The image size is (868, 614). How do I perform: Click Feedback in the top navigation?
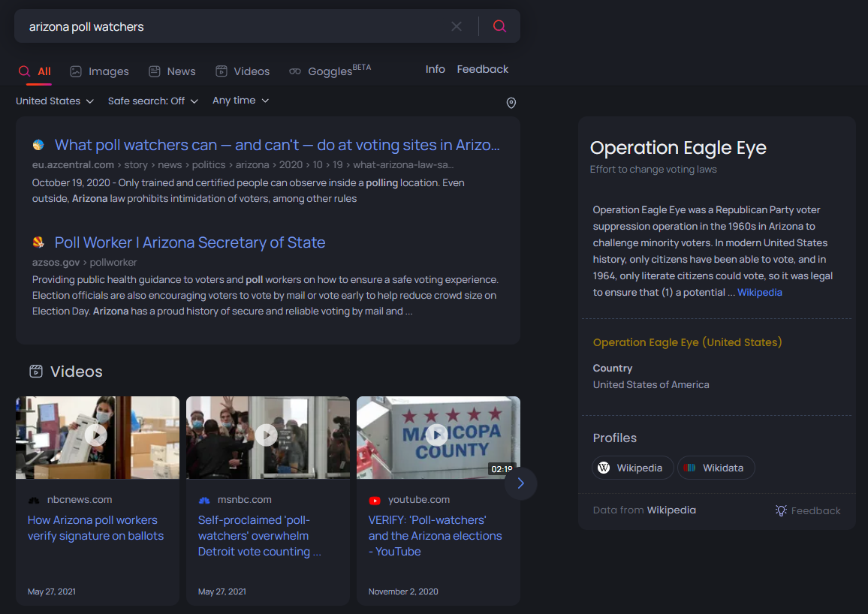(482, 69)
